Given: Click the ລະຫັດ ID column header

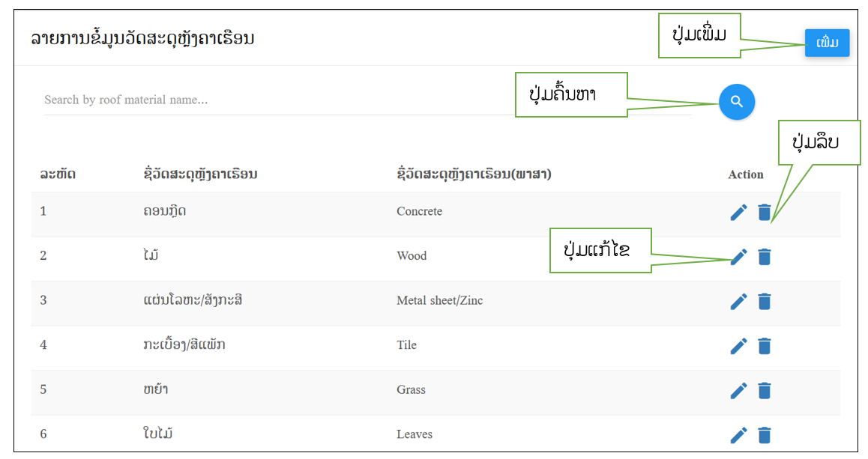Looking at the screenshot, I should click(x=58, y=174).
